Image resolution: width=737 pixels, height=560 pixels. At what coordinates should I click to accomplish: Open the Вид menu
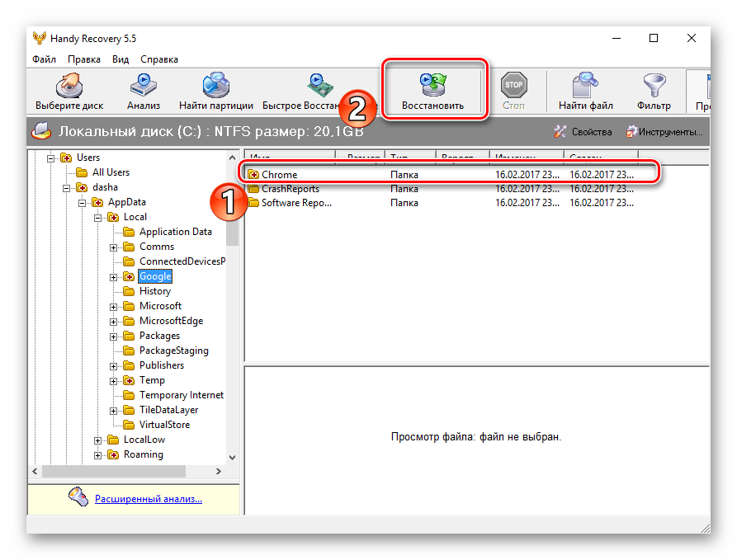(120, 59)
